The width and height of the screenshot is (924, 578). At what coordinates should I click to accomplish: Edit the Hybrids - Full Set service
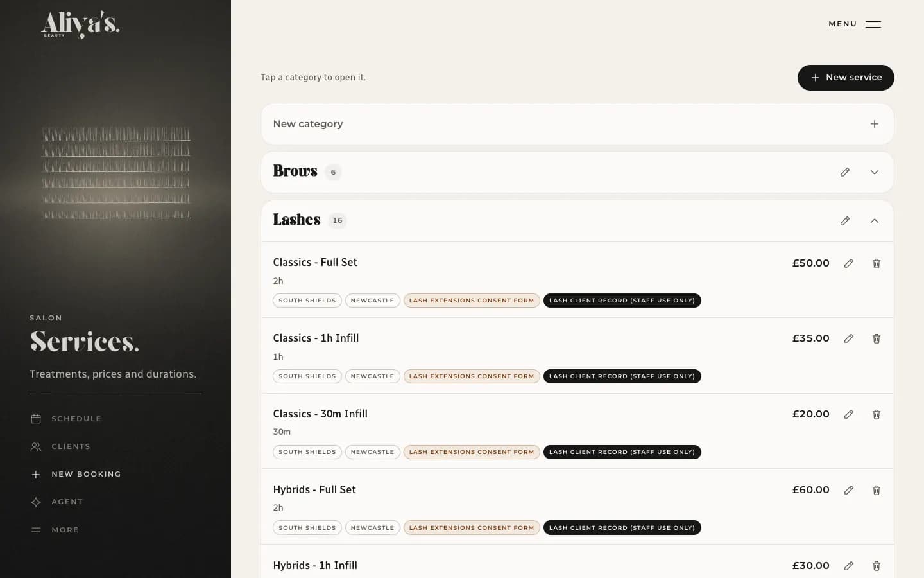pos(849,490)
